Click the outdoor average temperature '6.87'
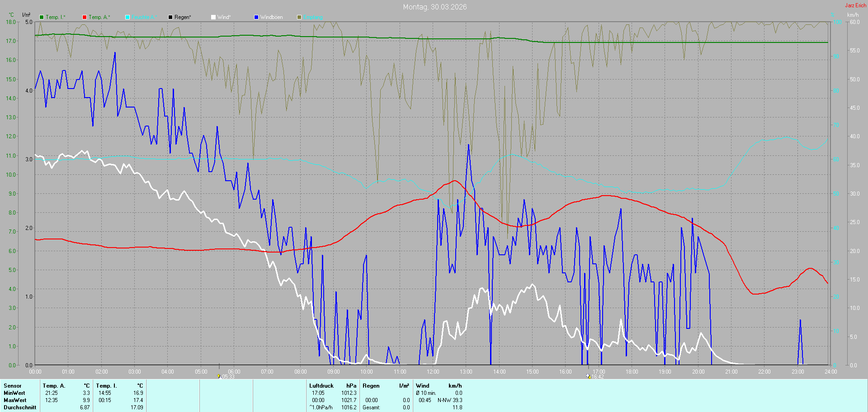The image size is (868, 412). (x=85, y=407)
